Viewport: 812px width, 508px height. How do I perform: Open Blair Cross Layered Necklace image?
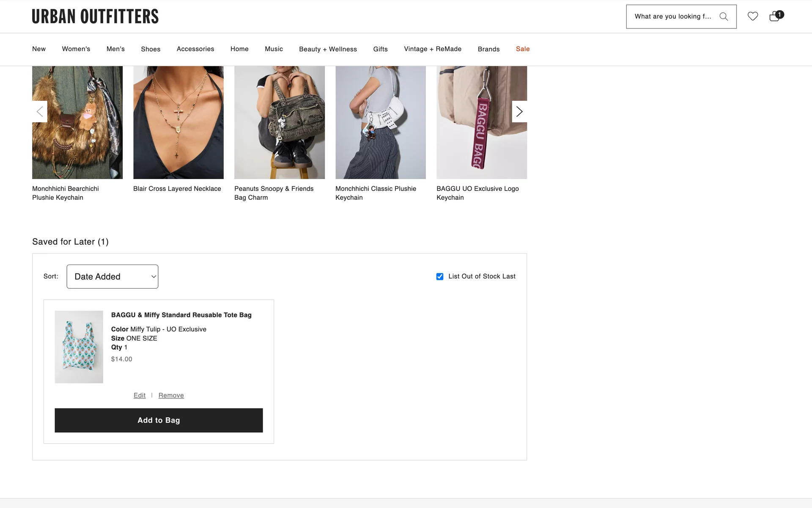(178, 122)
